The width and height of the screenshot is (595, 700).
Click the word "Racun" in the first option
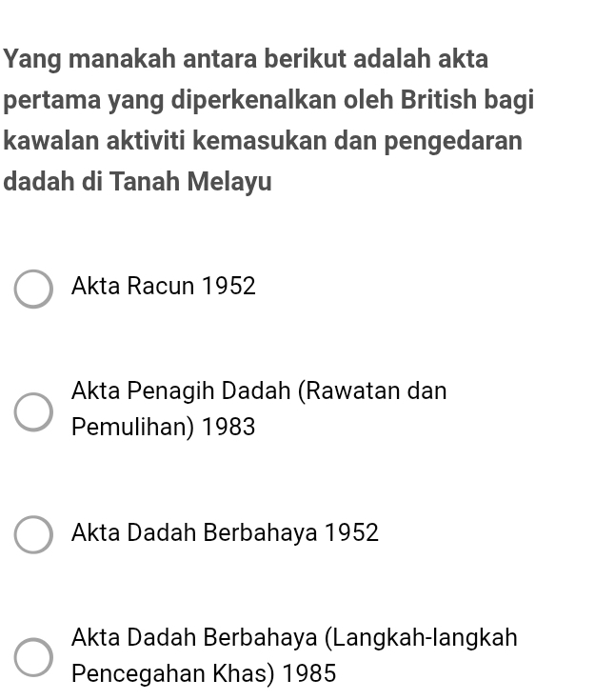(x=160, y=287)
